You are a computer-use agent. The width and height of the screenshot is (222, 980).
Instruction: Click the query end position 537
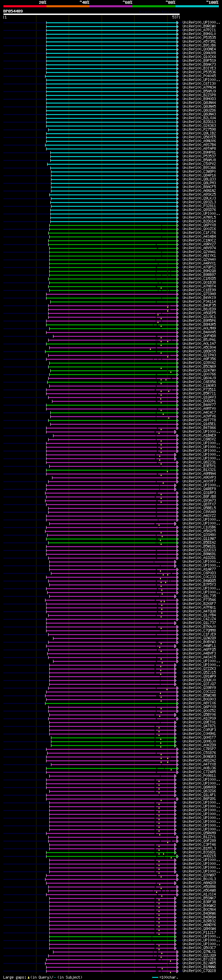click(x=175, y=17)
